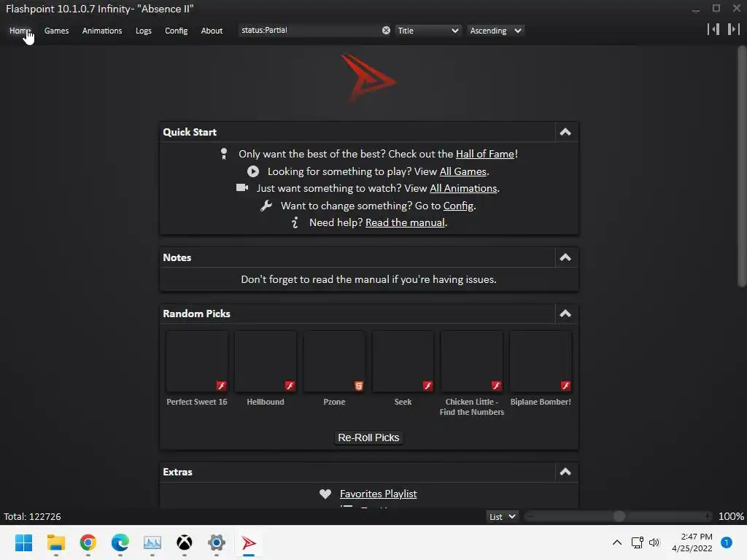Click the Re-Roll Picks button

pos(368,437)
